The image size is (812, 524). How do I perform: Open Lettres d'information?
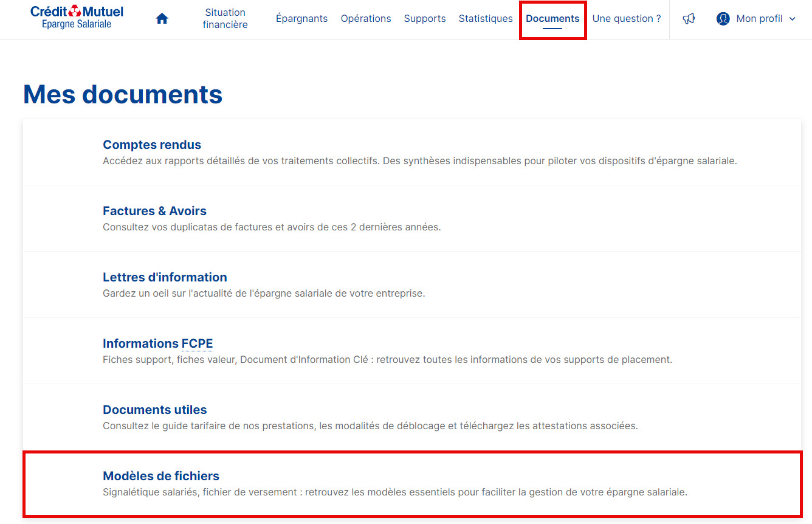tap(165, 277)
